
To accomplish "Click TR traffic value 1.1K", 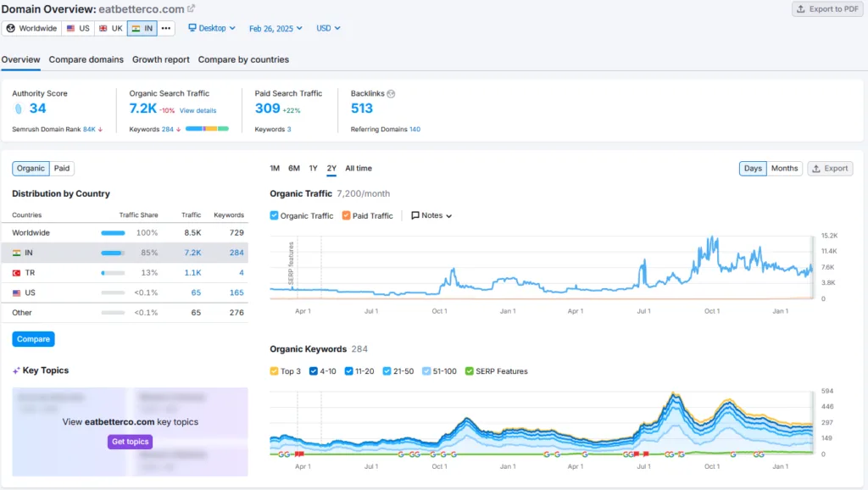I will [x=192, y=273].
